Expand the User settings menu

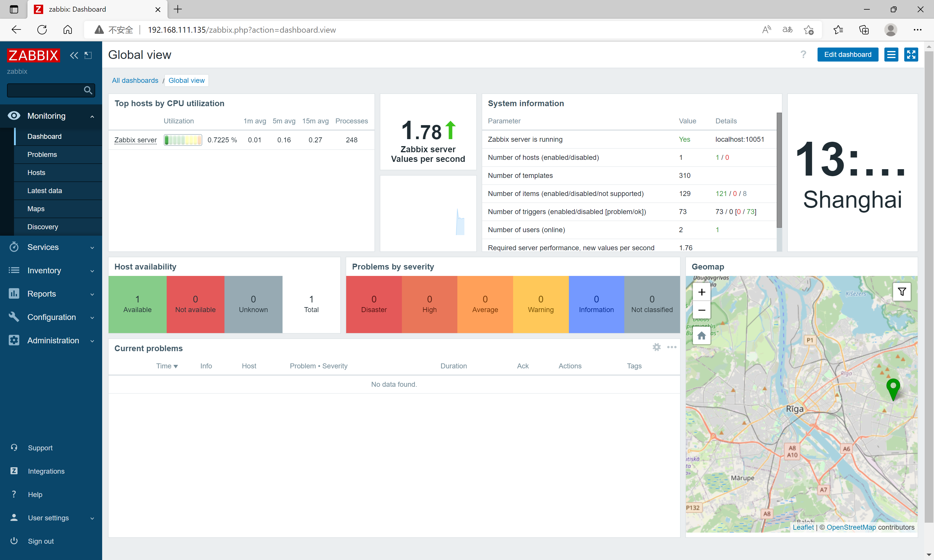pyautogui.click(x=92, y=519)
